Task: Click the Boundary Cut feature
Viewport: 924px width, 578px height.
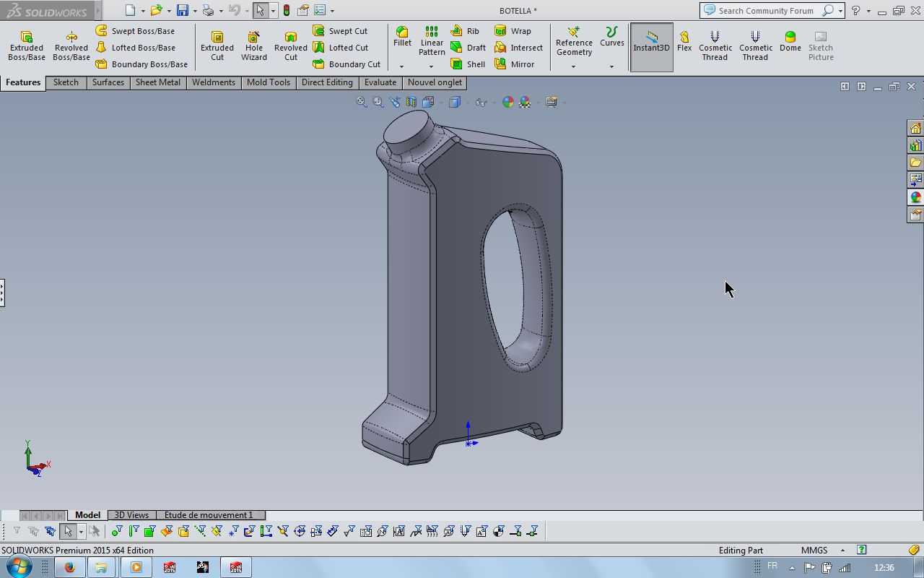Action: [346, 64]
